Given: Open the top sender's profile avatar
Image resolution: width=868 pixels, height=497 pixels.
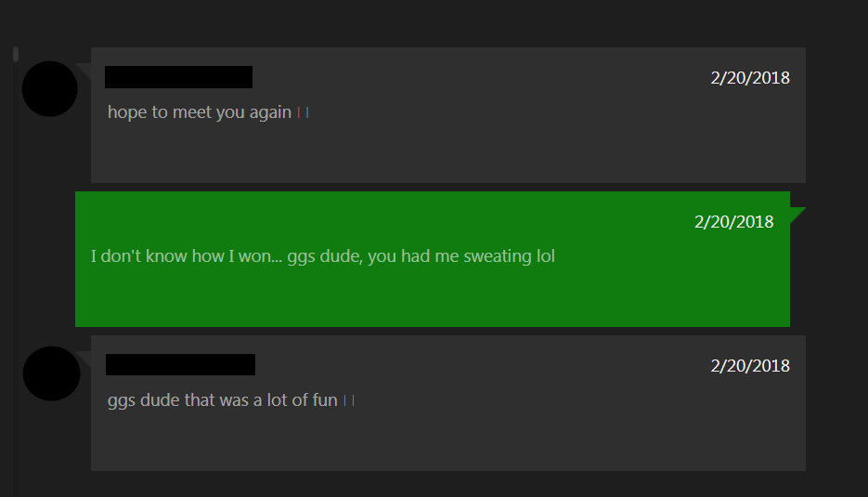Looking at the screenshot, I should (x=50, y=88).
